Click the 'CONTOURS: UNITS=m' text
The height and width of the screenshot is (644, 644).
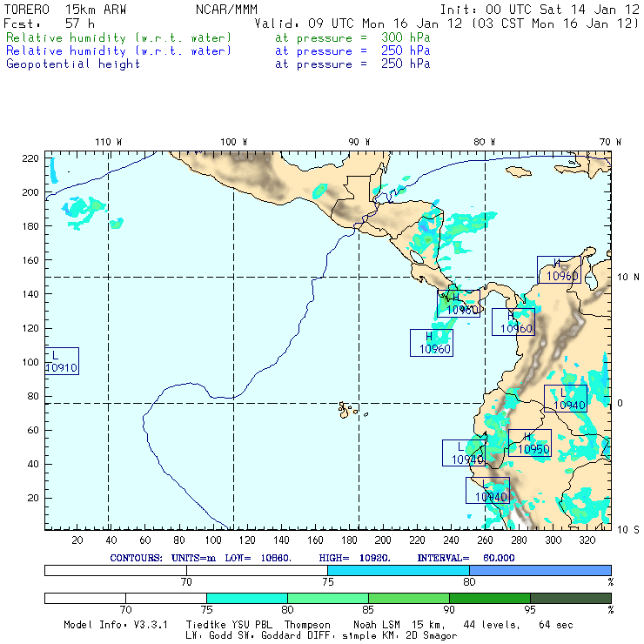click(163, 558)
